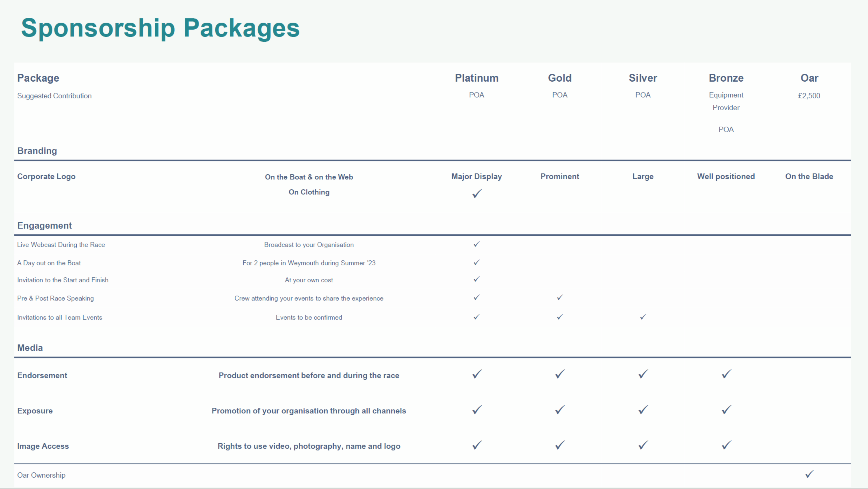This screenshot has height=489, width=868.
Task: Select the Platinum column header
Action: coord(476,78)
